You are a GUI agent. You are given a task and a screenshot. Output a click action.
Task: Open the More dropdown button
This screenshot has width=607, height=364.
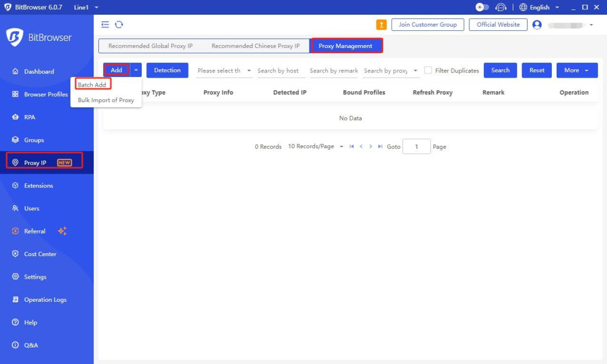[577, 70]
